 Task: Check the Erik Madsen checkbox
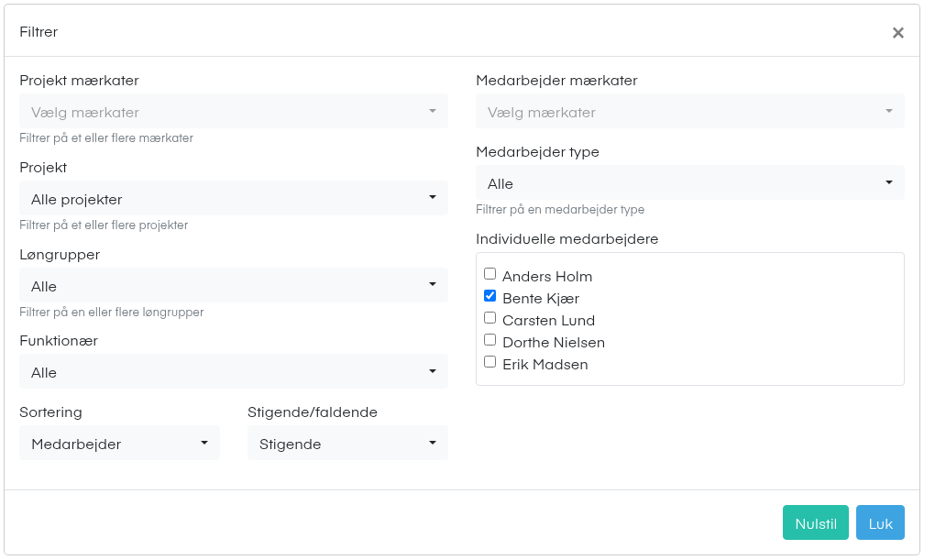click(490, 362)
